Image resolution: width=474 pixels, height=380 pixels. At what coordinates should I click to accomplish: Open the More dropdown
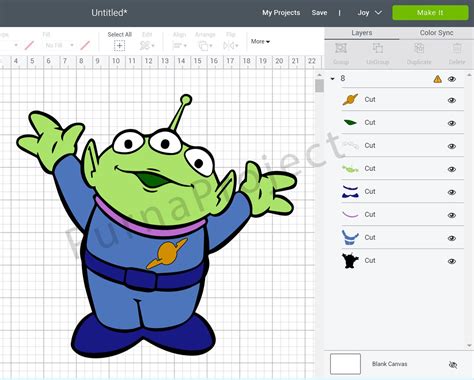coord(260,41)
